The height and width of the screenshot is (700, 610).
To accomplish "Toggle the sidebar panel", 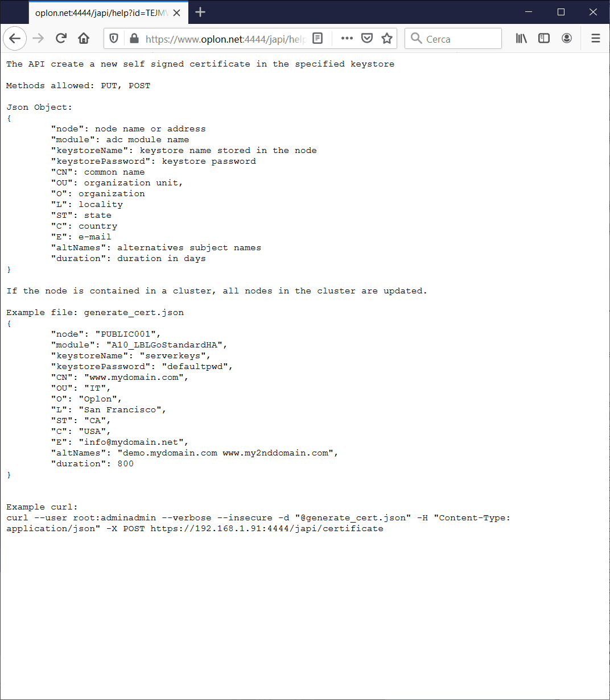I will point(544,38).
